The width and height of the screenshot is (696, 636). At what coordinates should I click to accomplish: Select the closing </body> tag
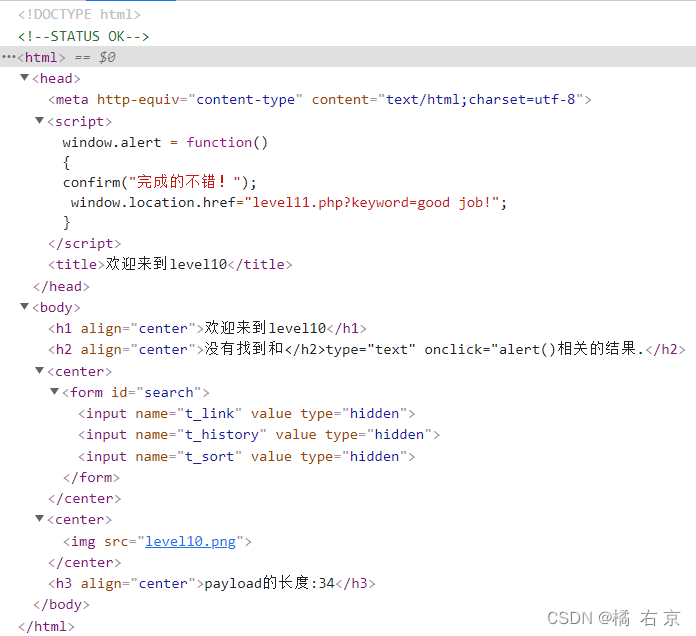point(61,604)
